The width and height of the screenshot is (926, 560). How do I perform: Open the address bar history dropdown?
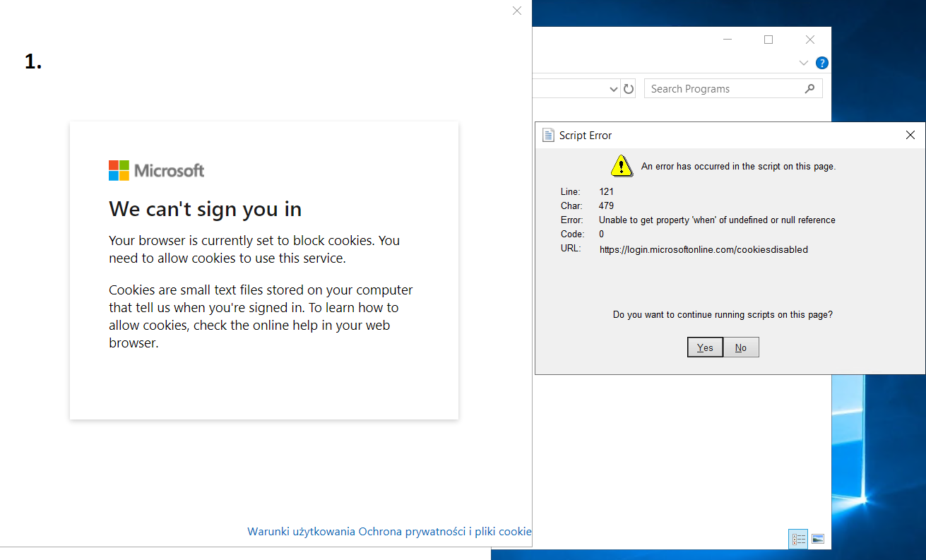614,89
